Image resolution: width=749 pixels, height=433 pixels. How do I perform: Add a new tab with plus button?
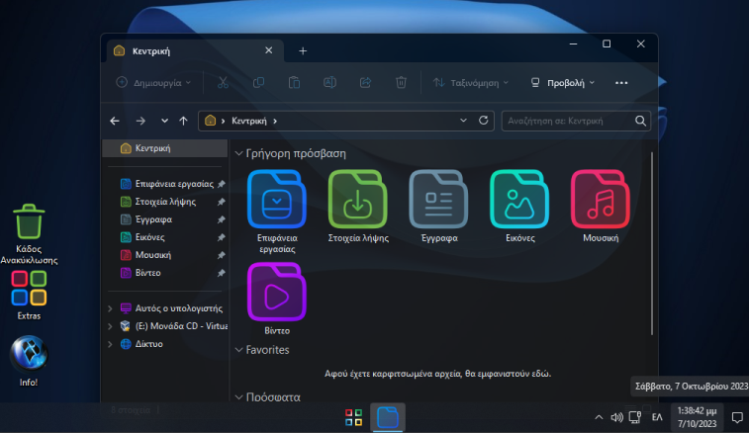(303, 51)
